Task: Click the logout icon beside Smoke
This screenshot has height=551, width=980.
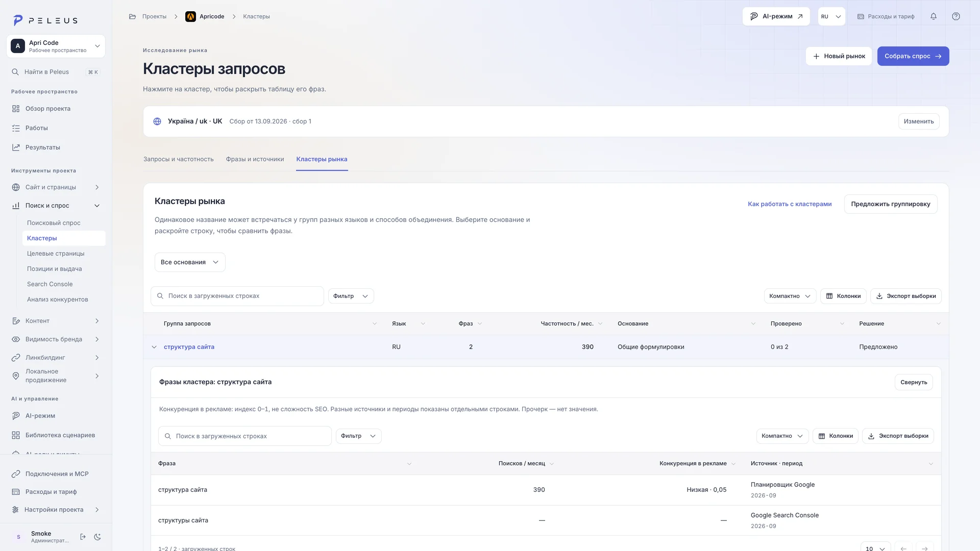Action: click(x=83, y=537)
